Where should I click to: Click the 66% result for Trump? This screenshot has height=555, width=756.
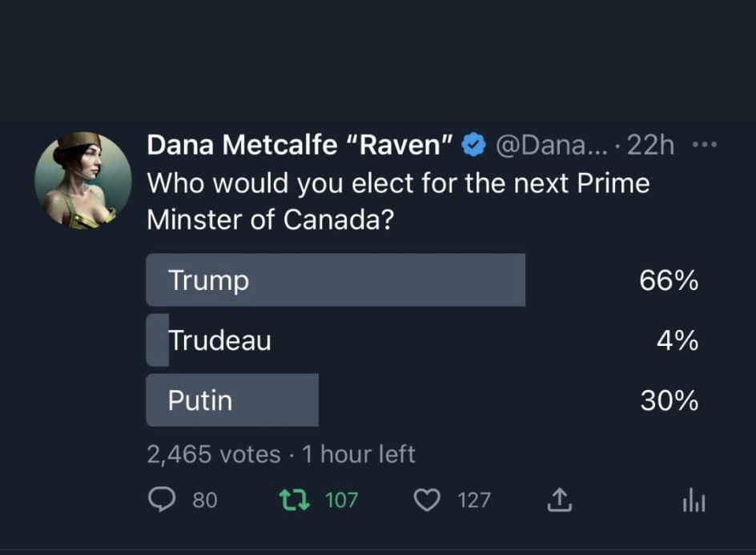(x=669, y=280)
